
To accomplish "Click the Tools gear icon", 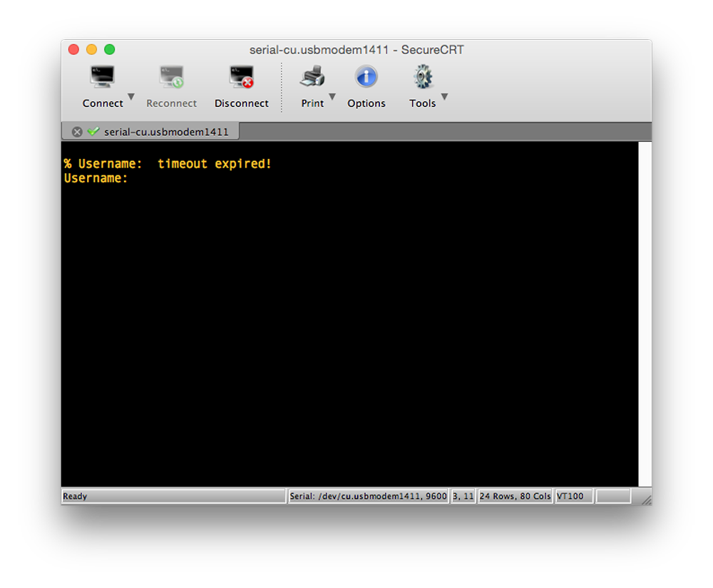I will point(423,76).
